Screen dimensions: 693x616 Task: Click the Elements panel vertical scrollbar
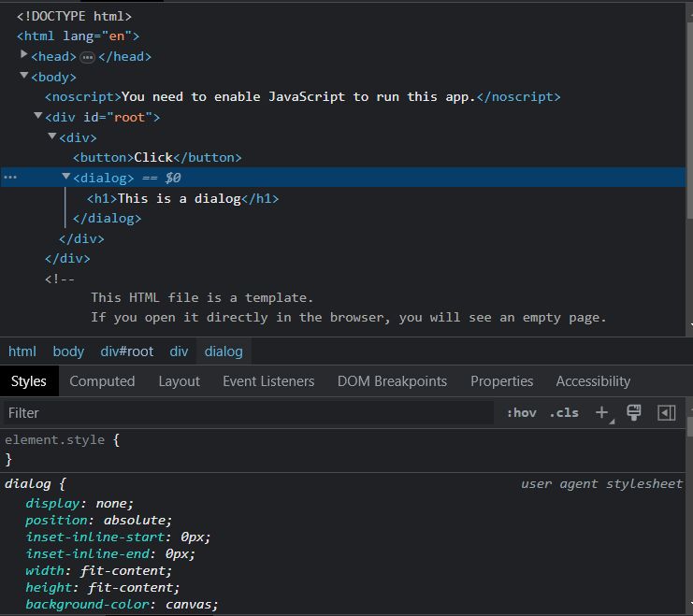[689, 120]
